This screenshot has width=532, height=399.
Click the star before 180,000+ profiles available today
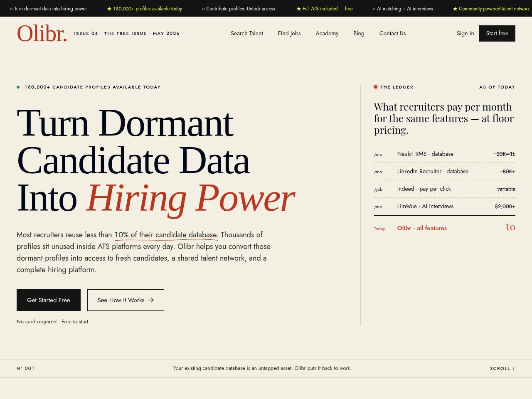tap(109, 9)
